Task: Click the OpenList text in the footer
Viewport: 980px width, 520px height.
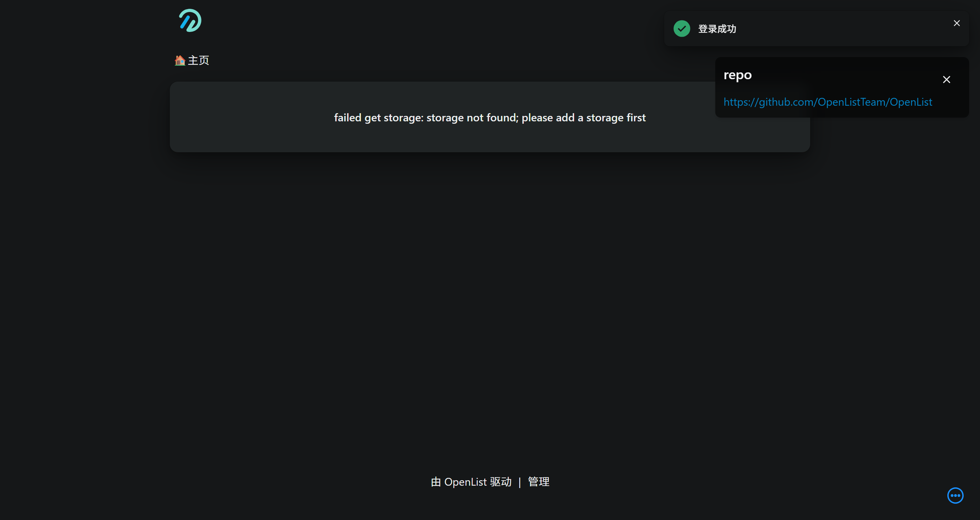Action: (465, 482)
